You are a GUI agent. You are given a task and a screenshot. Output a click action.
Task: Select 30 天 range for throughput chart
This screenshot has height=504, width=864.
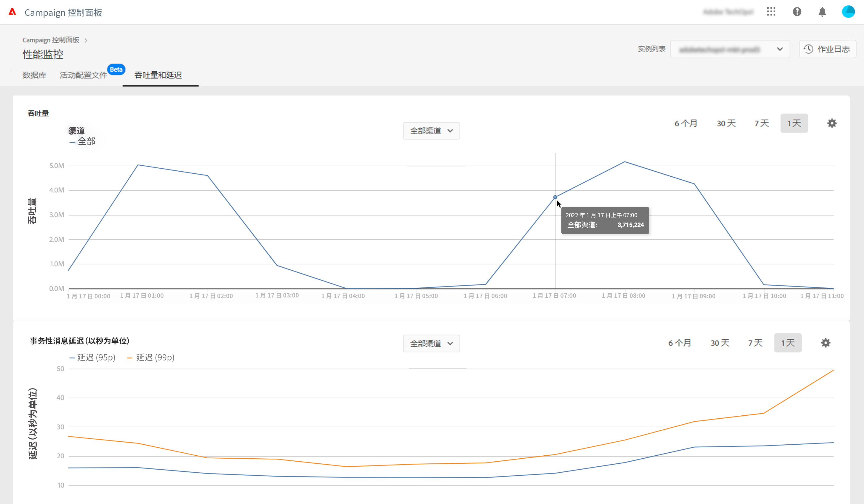tap(726, 124)
